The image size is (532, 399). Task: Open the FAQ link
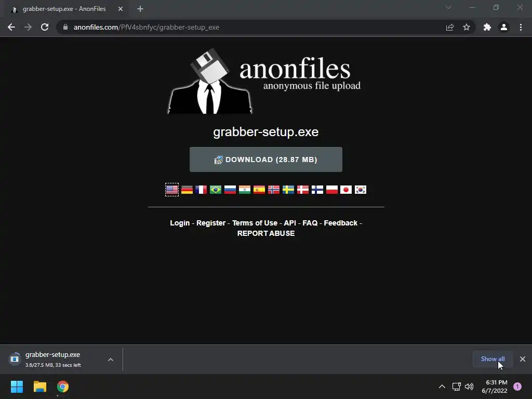[x=310, y=223]
